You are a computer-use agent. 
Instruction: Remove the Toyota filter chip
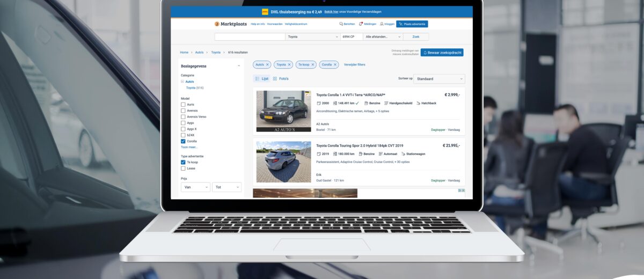click(289, 64)
